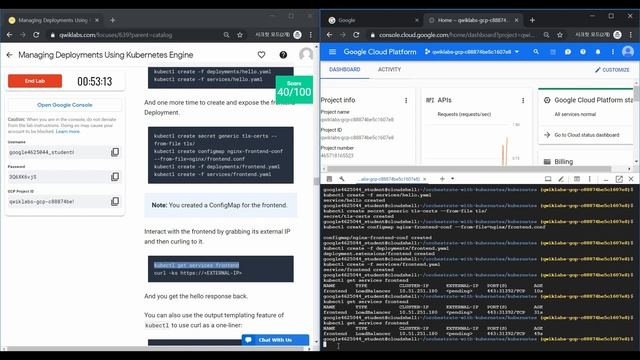Click the Cloud Shell keyboard icon on the left
This screenshot has width=640, height=360.
pyautogui.click(x=329, y=179)
